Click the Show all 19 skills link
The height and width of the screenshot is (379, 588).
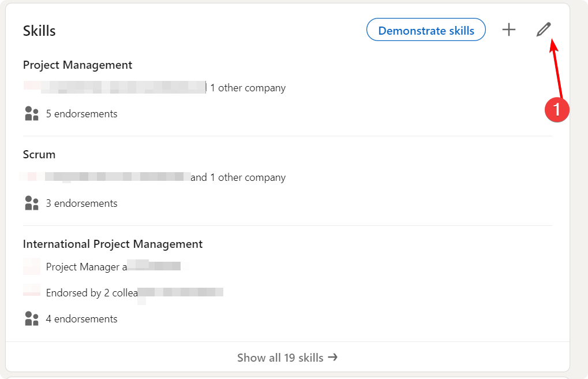[280, 358]
